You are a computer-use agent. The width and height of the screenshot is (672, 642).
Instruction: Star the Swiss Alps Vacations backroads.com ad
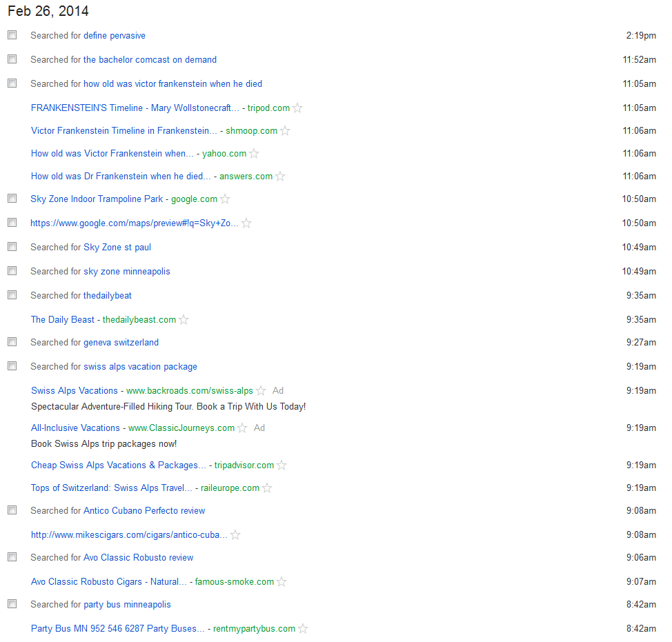(x=261, y=390)
